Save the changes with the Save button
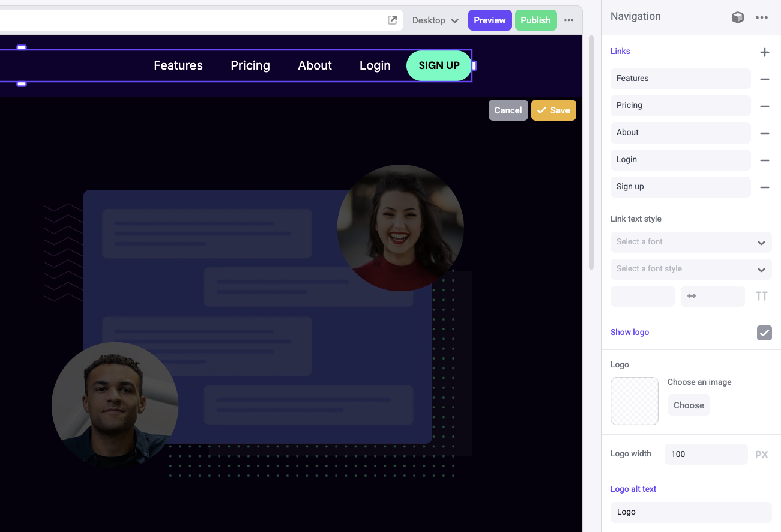The image size is (781, 532). pyautogui.click(x=553, y=110)
